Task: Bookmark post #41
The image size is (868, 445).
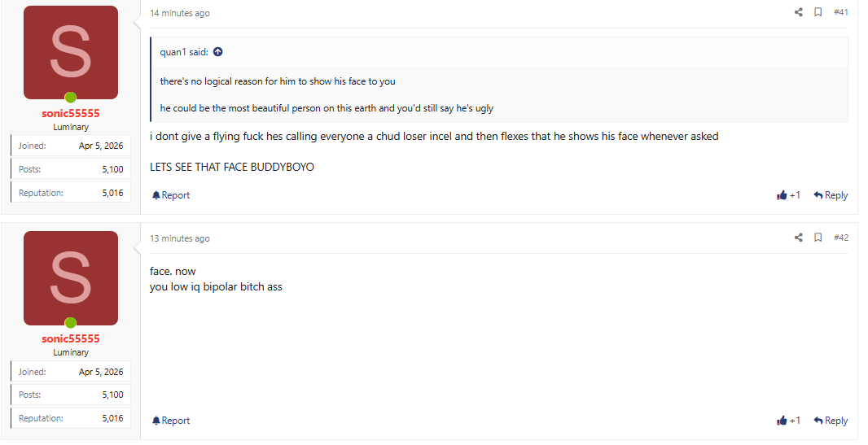Action: point(818,12)
